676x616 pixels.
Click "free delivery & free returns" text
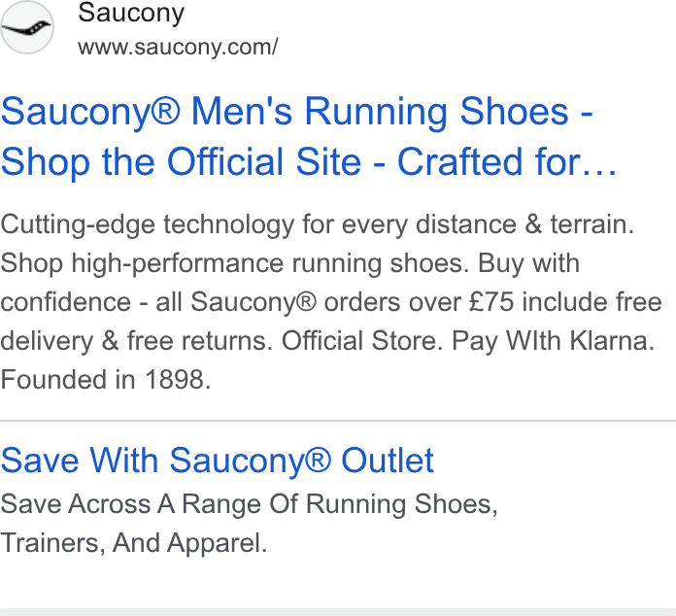(331, 322)
